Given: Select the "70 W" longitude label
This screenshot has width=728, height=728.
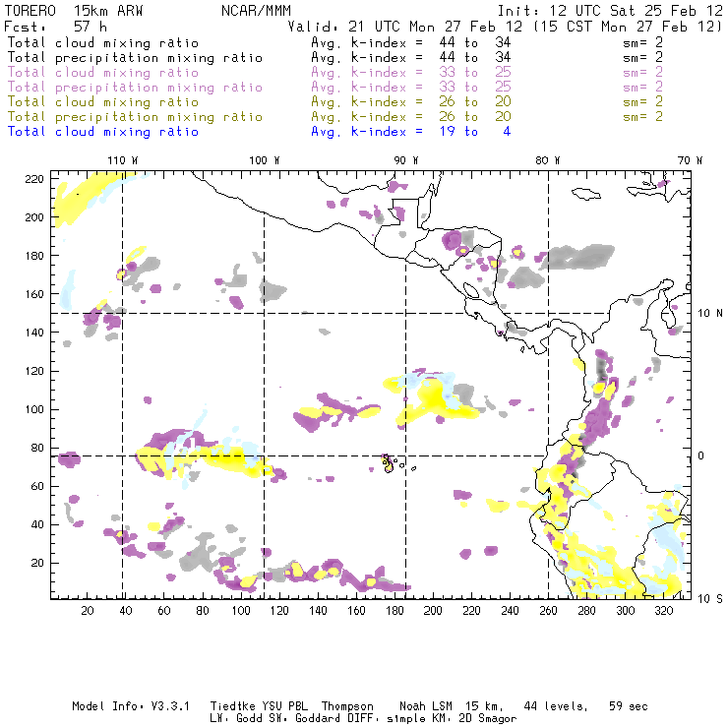Looking at the screenshot, I should point(690,160).
